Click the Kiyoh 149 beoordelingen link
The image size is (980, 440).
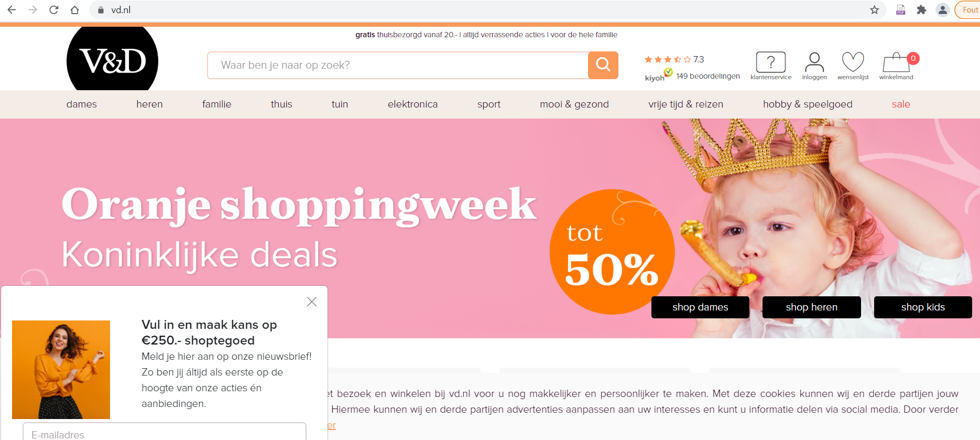pos(707,76)
